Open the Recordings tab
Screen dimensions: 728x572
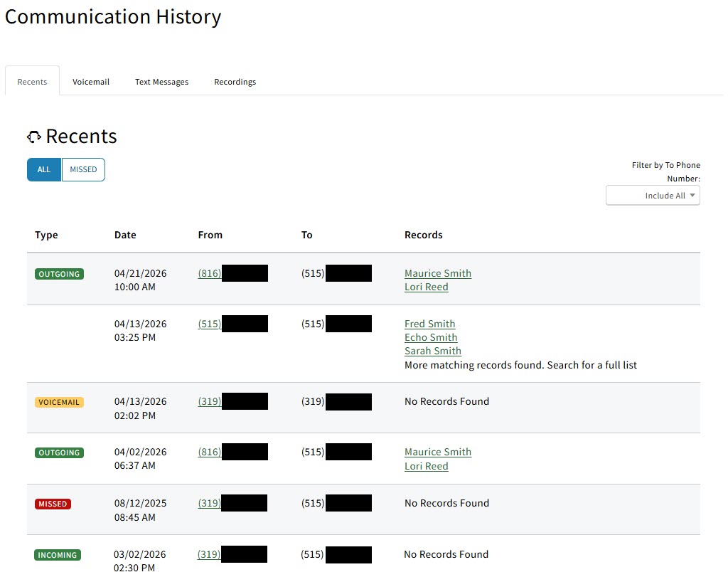point(235,82)
